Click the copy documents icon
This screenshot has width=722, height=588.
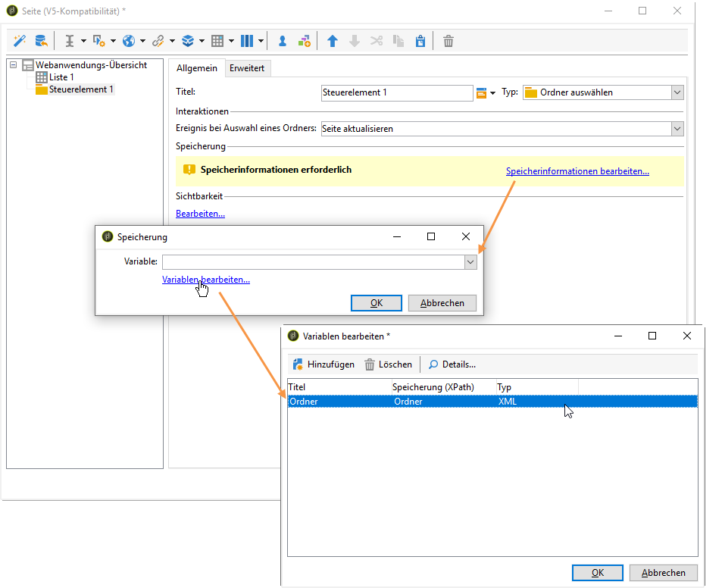399,41
